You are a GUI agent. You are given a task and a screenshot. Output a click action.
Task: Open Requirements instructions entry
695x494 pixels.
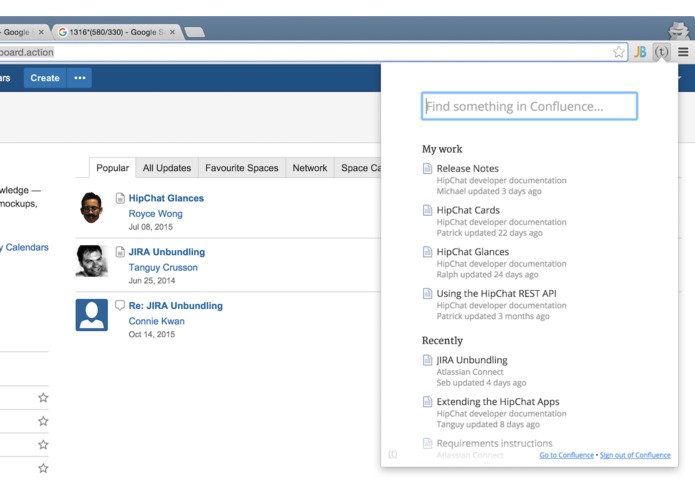(x=494, y=443)
